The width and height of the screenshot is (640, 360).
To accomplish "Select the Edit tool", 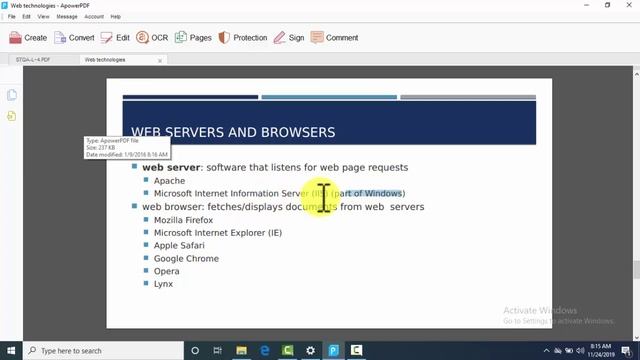I will point(115,38).
